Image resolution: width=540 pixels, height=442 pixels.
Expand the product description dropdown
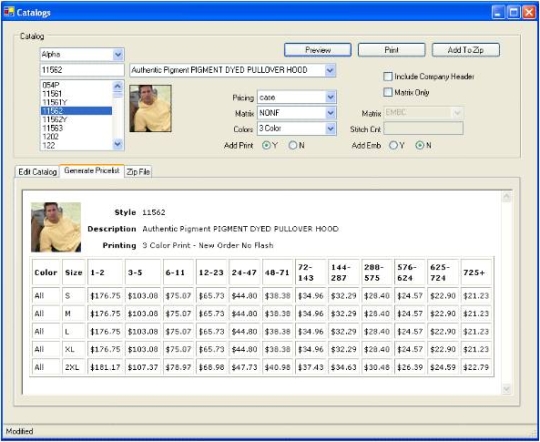[x=330, y=70]
